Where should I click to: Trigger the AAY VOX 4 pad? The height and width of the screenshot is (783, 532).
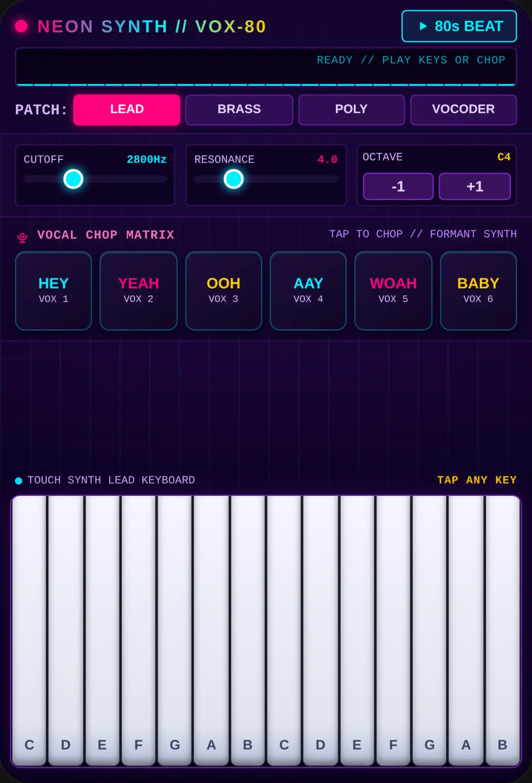pyautogui.click(x=308, y=291)
